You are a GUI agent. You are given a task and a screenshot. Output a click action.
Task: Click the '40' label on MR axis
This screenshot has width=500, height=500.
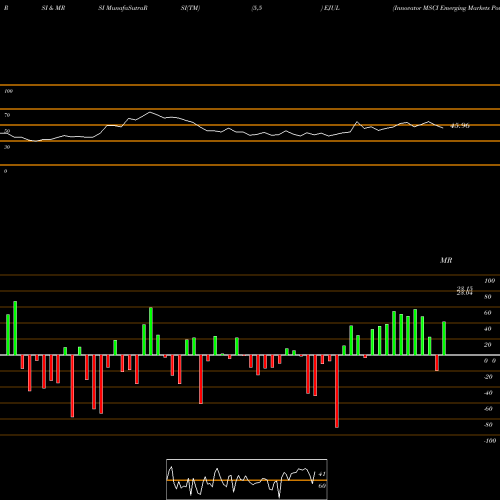[x=488, y=329]
